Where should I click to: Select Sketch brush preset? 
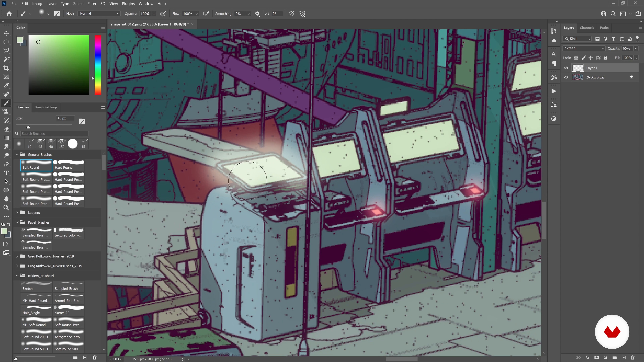click(x=36, y=286)
